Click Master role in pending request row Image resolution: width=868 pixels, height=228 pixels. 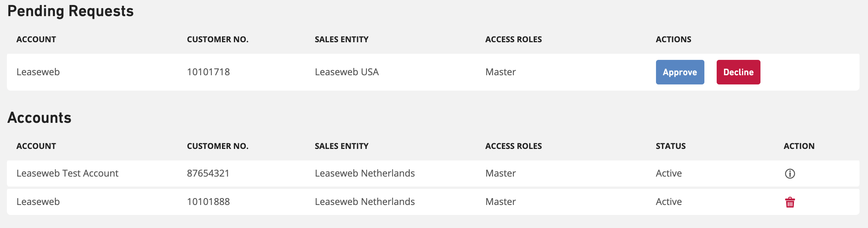coord(500,72)
